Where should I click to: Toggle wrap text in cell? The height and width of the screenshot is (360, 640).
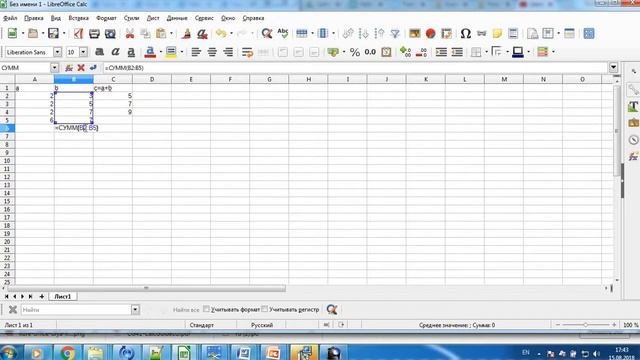[247, 52]
